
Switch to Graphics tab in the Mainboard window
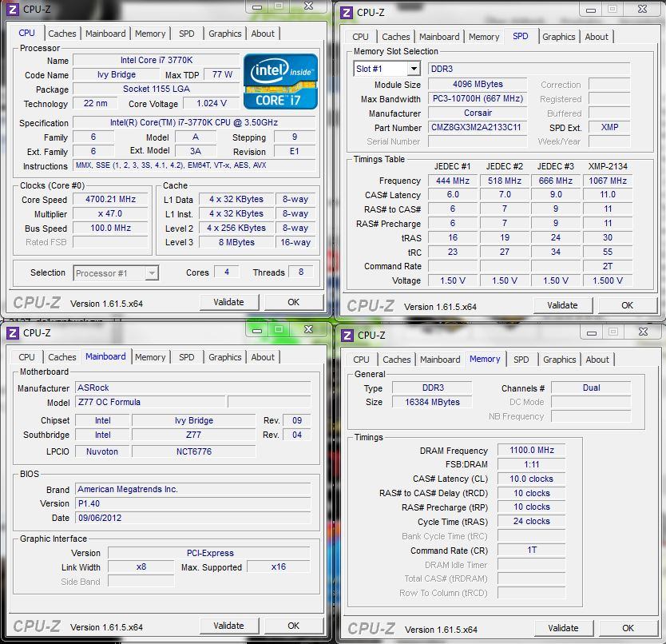coord(224,357)
